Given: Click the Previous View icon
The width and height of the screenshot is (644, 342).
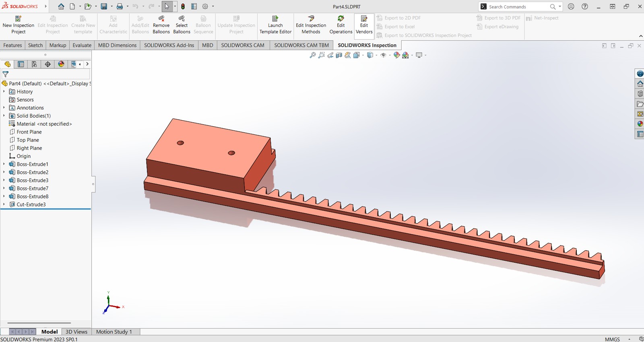Looking at the screenshot, I should tap(330, 55).
